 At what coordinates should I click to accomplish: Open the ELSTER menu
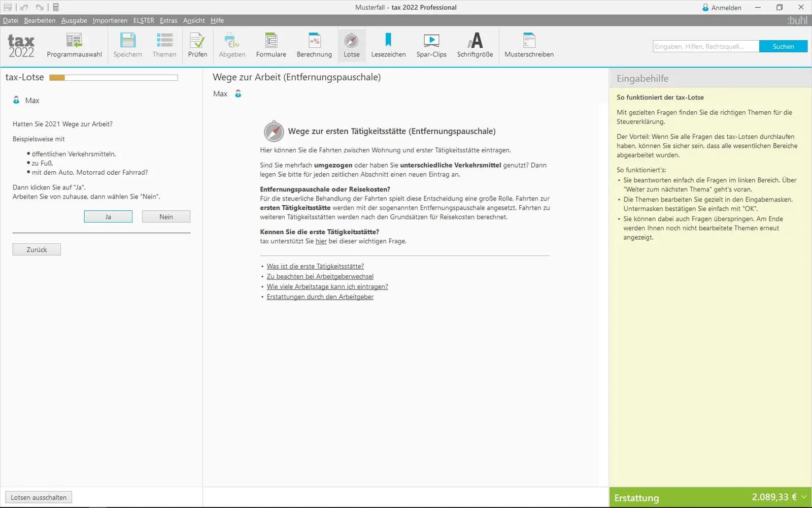point(144,20)
